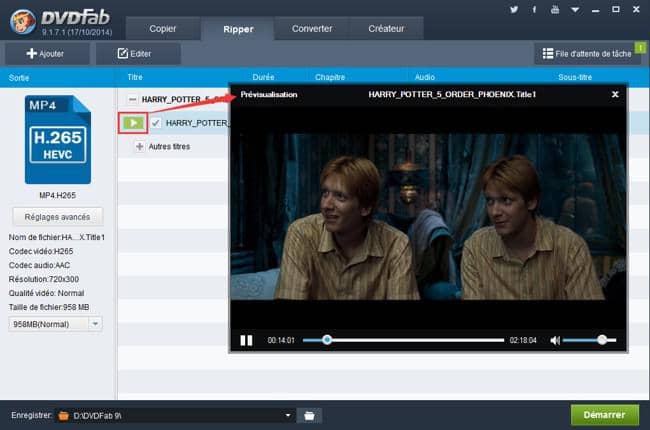650x430 pixels.
Task: Click the MP4 H.265 HEVC profile icon
Action: click(x=58, y=140)
